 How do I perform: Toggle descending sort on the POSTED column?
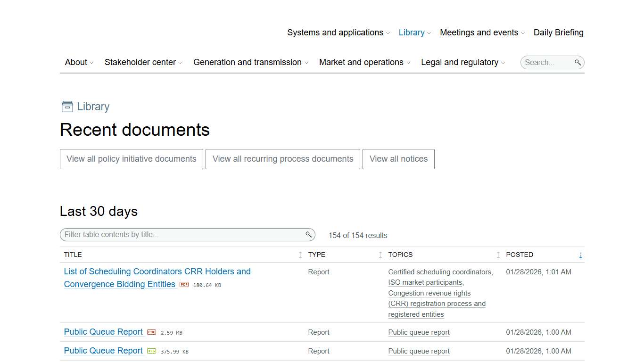(x=580, y=255)
